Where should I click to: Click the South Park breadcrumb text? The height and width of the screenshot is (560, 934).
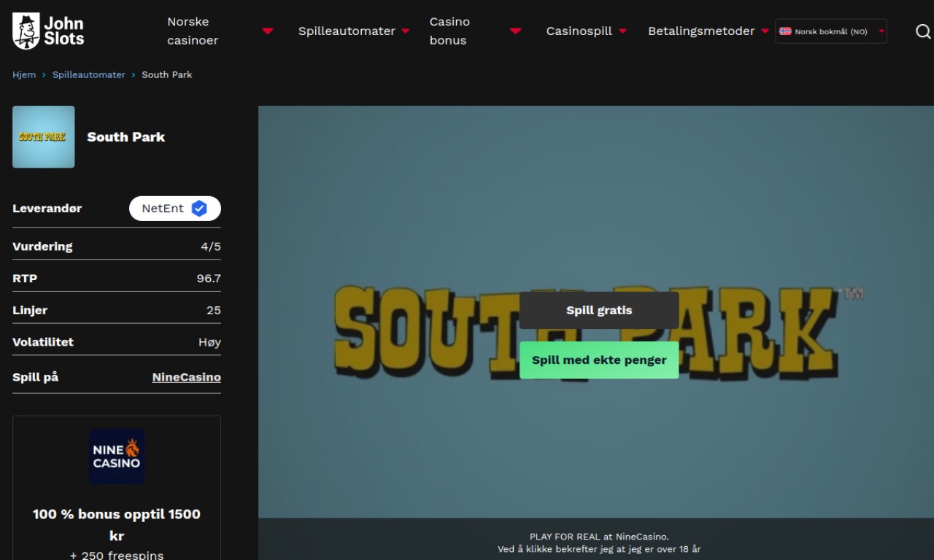coord(167,75)
